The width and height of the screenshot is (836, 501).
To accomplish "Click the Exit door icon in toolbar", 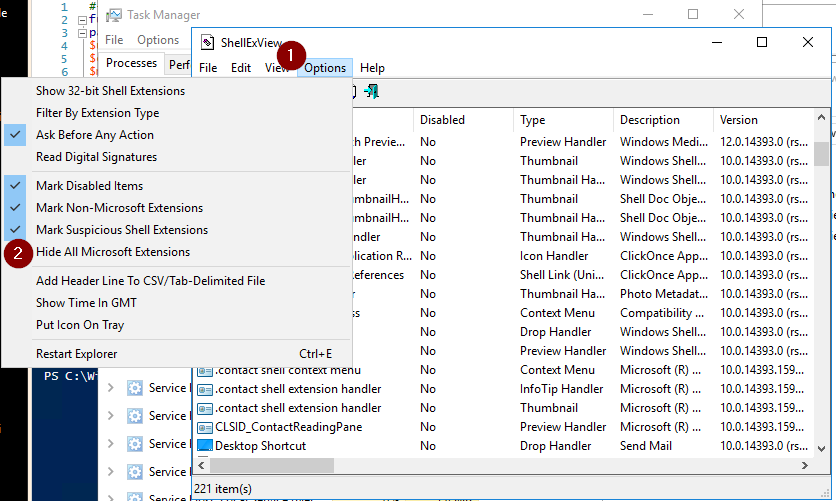I will click(x=371, y=91).
